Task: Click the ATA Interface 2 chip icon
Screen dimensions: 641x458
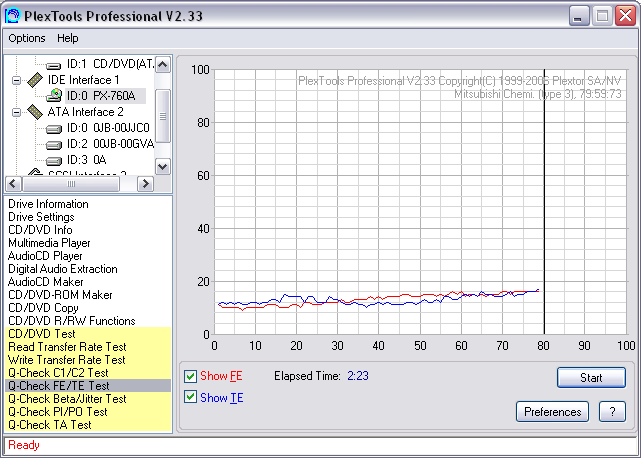Action: [x=35, y=112]
